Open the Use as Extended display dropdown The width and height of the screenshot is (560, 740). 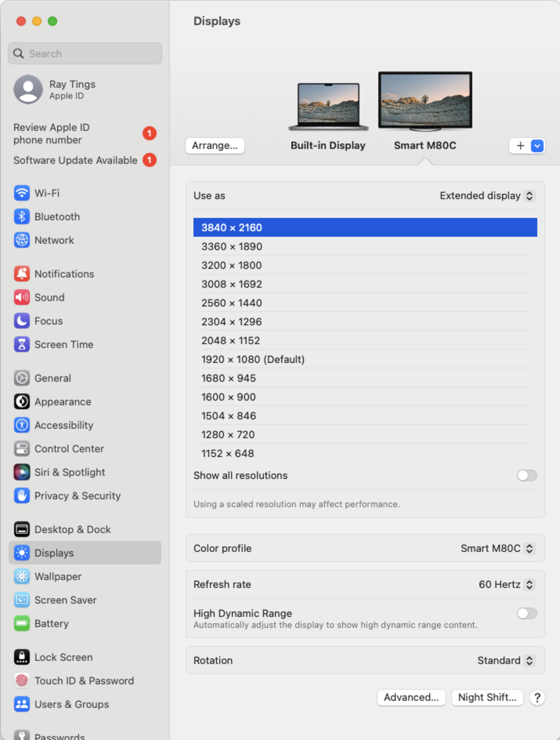pyautogui.click(x=488, y=196)
